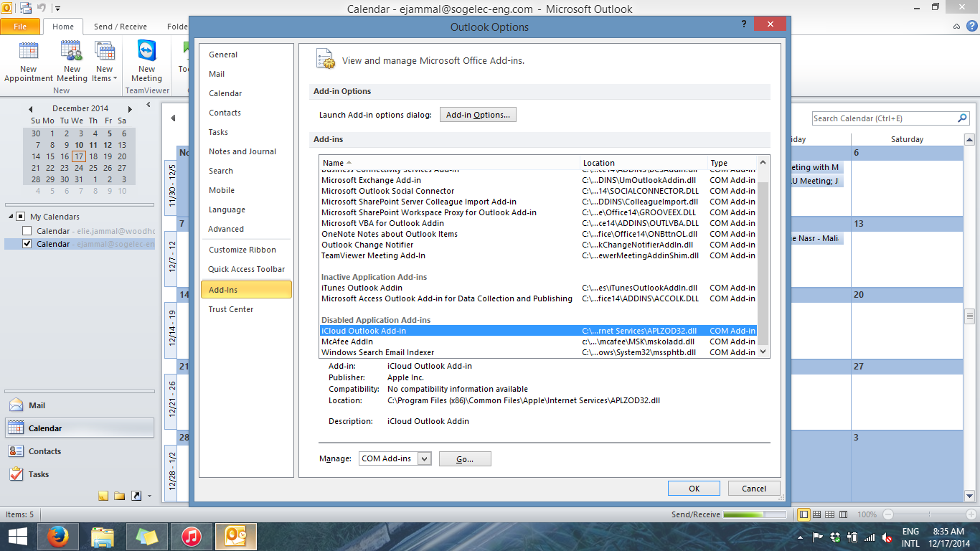Select Trust Center in Outlook Options
980x551 pixels.
[246, 309]
